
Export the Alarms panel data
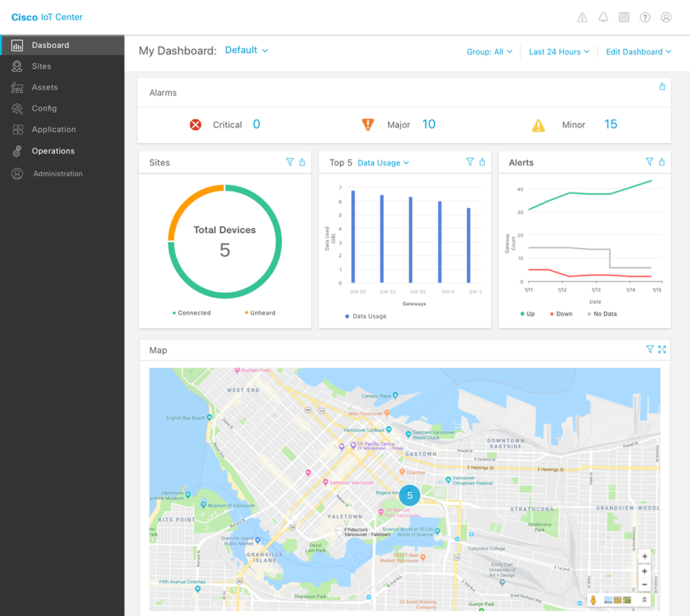[662, 86]
